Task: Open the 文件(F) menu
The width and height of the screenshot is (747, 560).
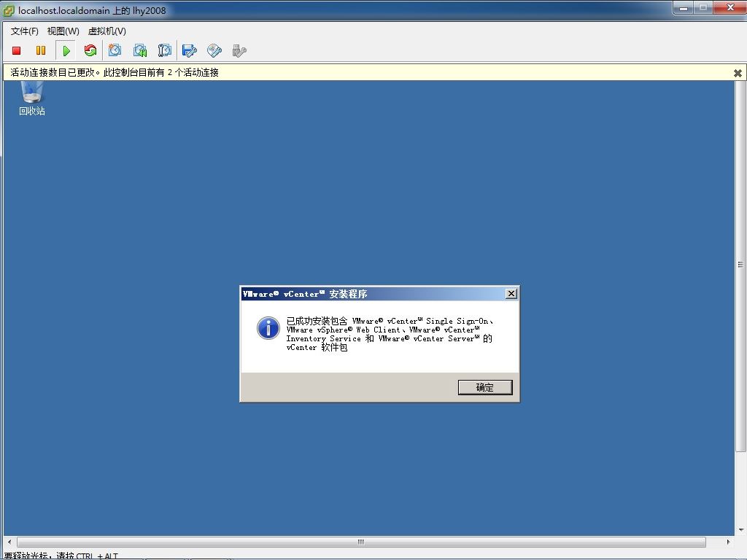Action: coord(24,31)
